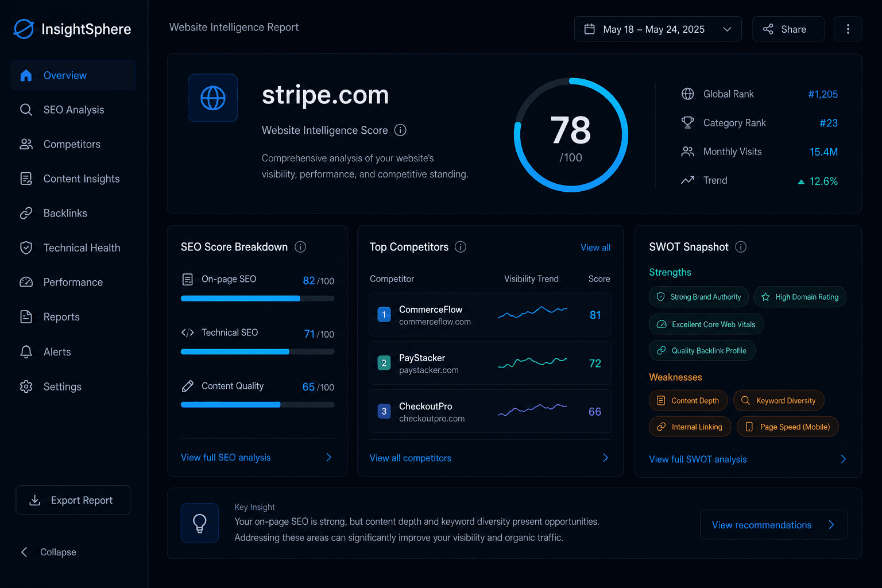
Task: Click the 78/100 score ring
Action: (571, 135)
